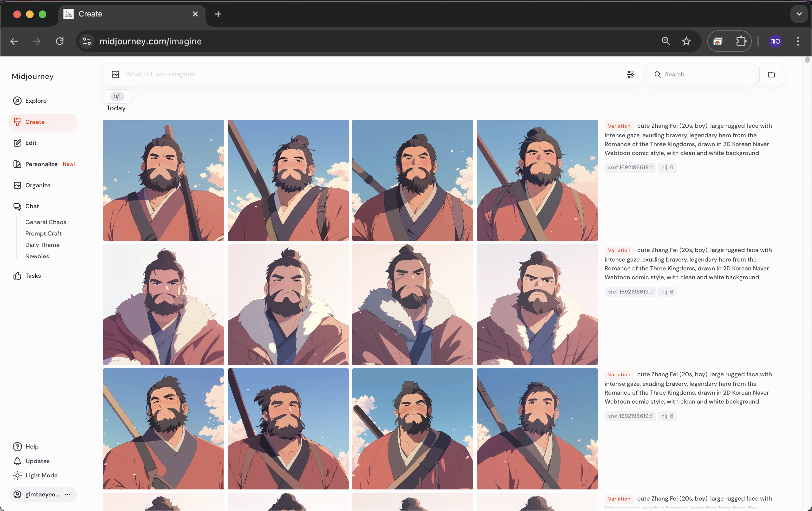
Task: Open the second fur-coat thumbnail in the second row
Action: [x=288, y=305]
